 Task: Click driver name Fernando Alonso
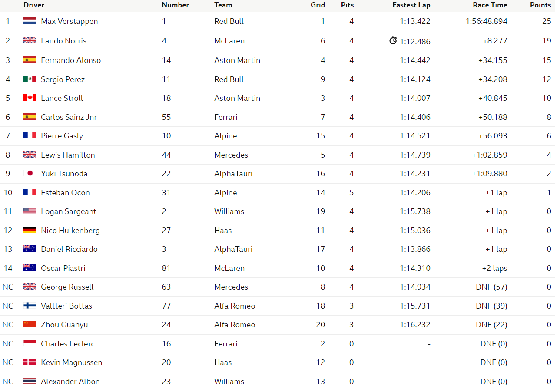[71, 60]
